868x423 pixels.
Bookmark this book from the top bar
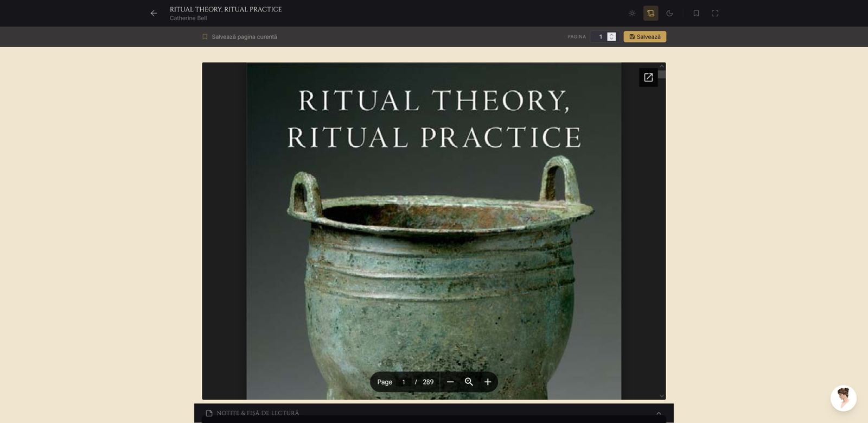(x=696, y=13)
